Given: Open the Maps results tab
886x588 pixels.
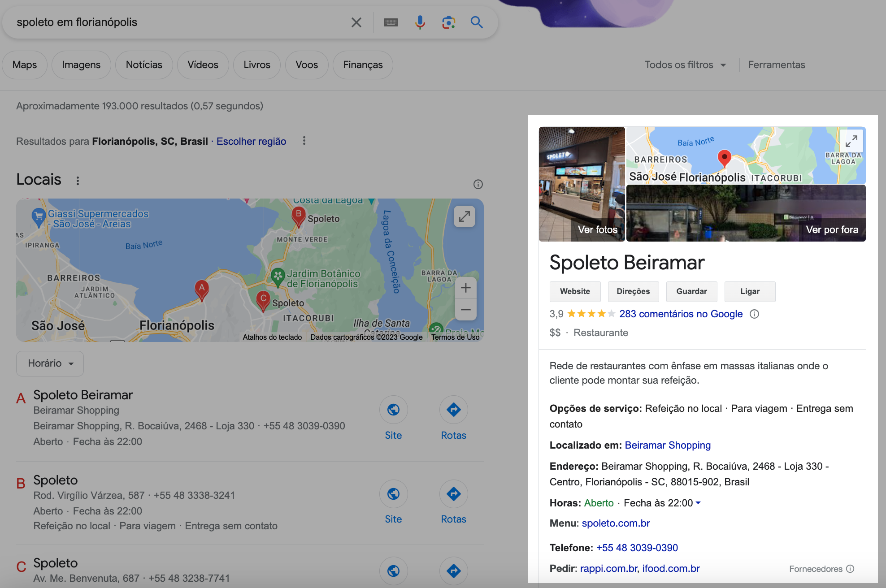Looking at the screenshot, I should pos(24,65).
